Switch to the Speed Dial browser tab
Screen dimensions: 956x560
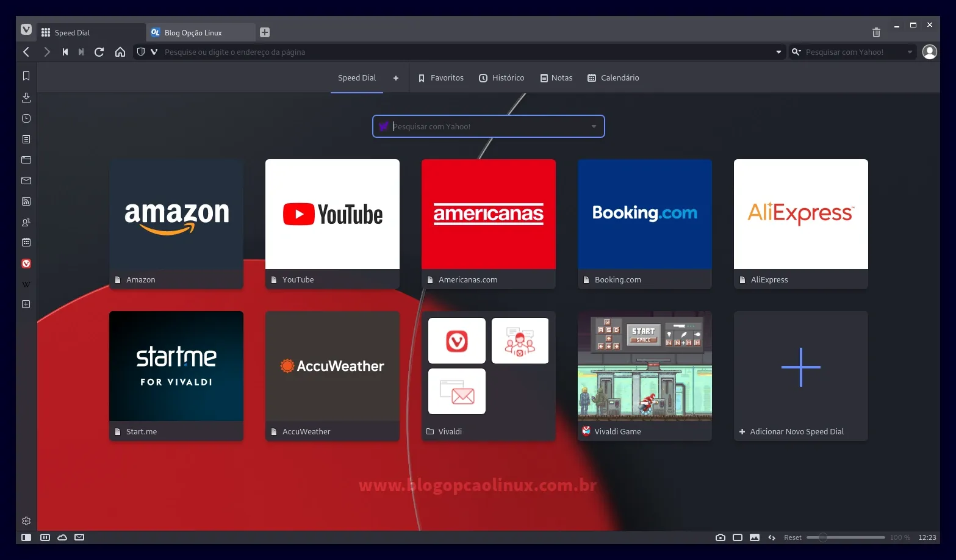click(x=91, y=32)
